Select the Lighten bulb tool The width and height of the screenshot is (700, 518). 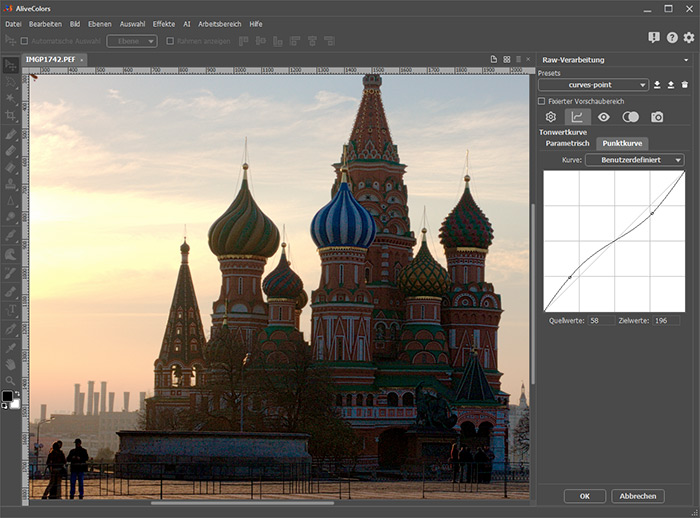[10, 217]
